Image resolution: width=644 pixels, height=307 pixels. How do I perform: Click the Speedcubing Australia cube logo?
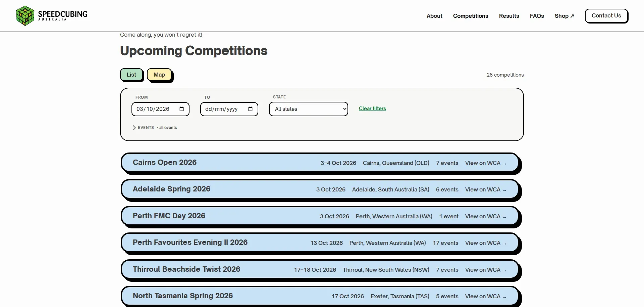[x=25, y=16]
